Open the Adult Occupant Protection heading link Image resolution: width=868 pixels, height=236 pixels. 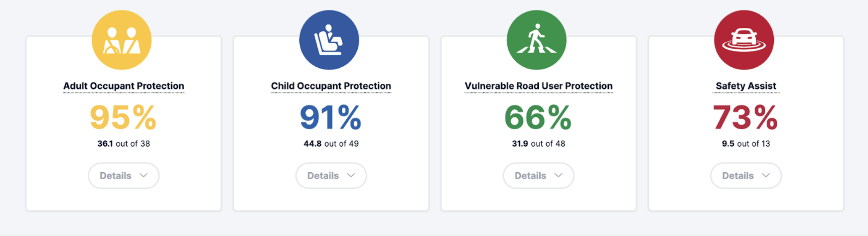pyautogui.click(x=124, y=86)
